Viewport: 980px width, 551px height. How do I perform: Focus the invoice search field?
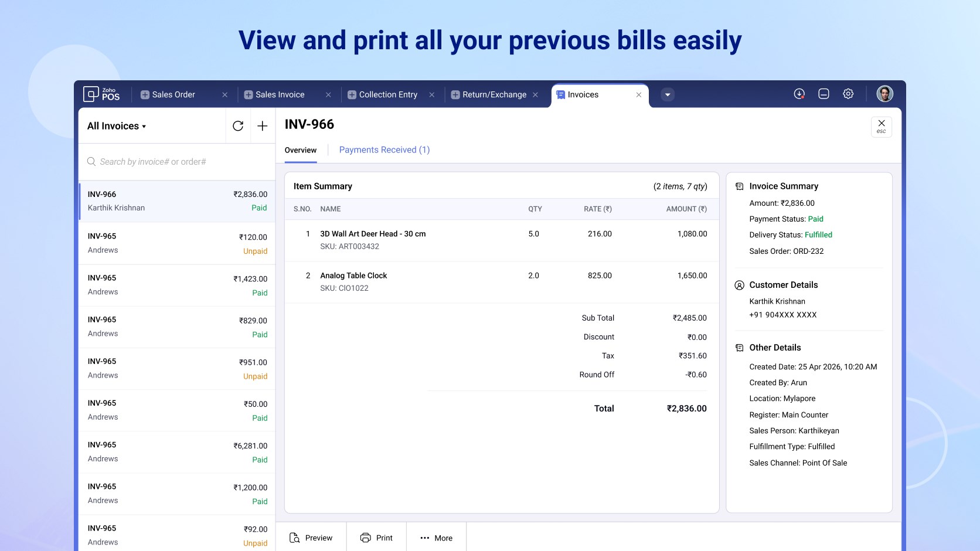coord(177,162)
